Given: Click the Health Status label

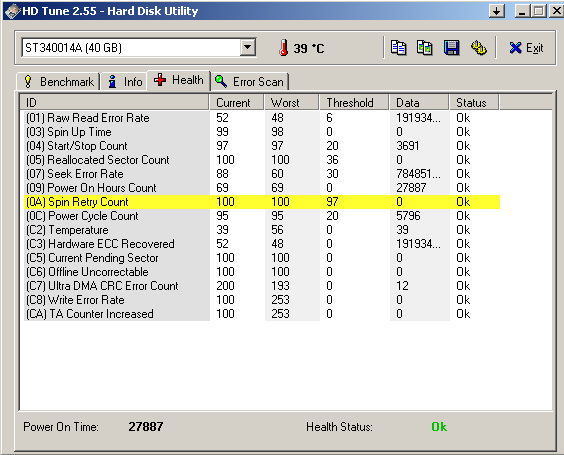Looking at the screenshot, I should 339,427.
